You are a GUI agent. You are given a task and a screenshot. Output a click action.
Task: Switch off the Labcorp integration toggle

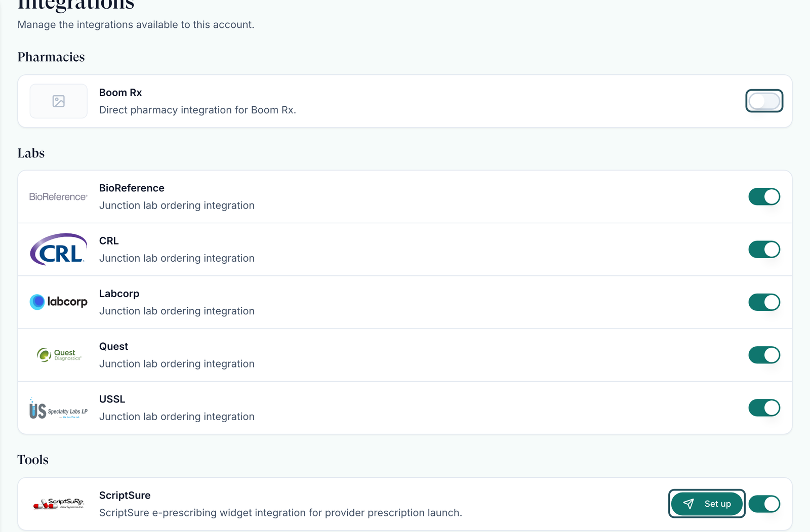[x=764, y=302]
